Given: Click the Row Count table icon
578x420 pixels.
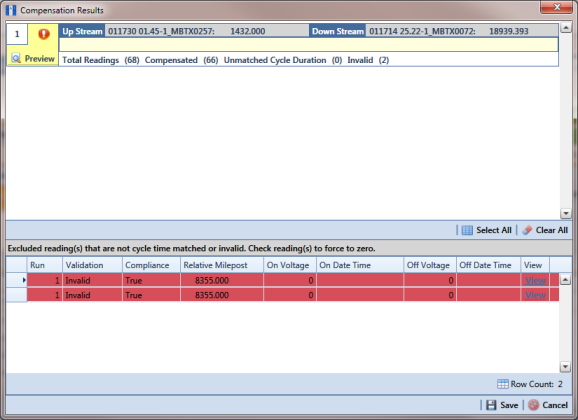Looking at the screenshot, I should [x=502, y=384].
